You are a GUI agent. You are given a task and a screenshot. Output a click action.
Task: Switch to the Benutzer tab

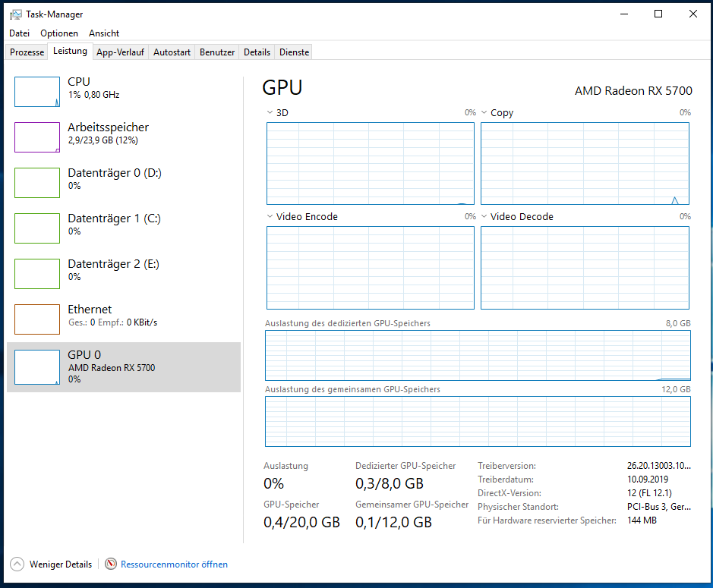[x=217, y=52]
